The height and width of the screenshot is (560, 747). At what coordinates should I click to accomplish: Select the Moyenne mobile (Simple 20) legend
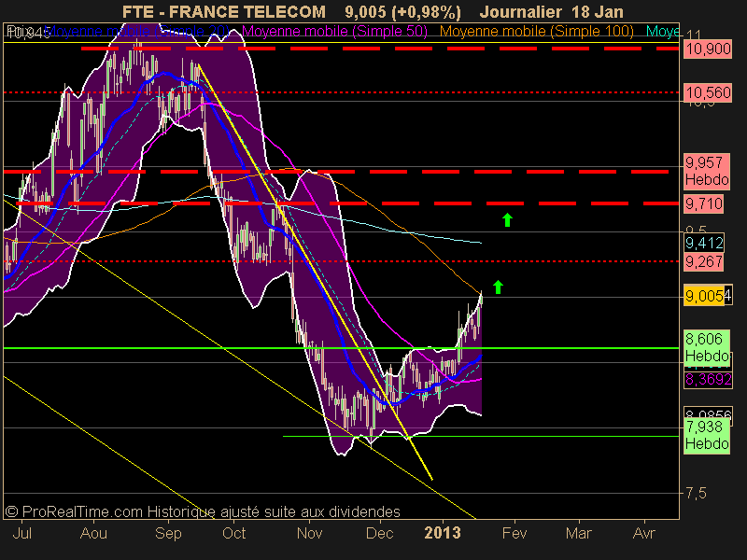click(x=136, y=32)
